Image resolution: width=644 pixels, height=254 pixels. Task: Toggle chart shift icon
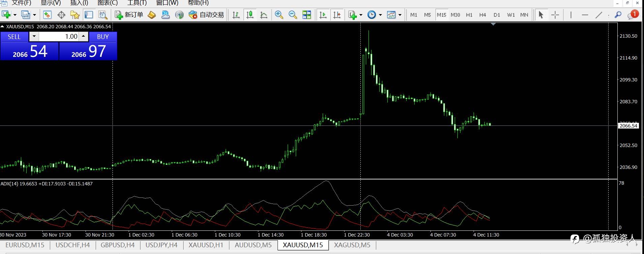click(x=337, y=15)
